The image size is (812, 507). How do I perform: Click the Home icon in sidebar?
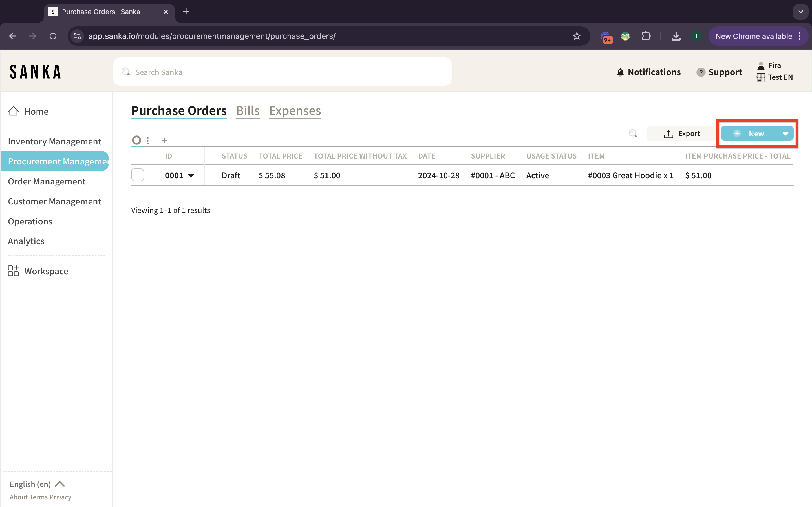tap(14, 111)
